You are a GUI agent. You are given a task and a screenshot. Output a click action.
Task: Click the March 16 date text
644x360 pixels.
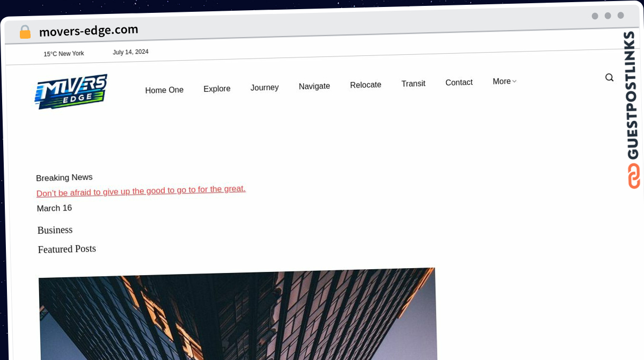pos(54,208)
